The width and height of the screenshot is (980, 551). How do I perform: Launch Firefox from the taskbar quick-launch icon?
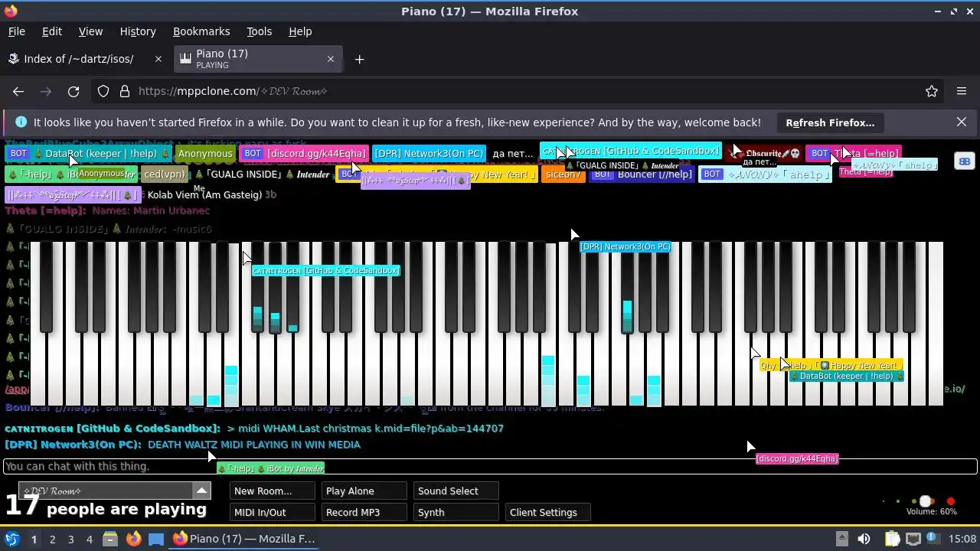click(133, 539)
